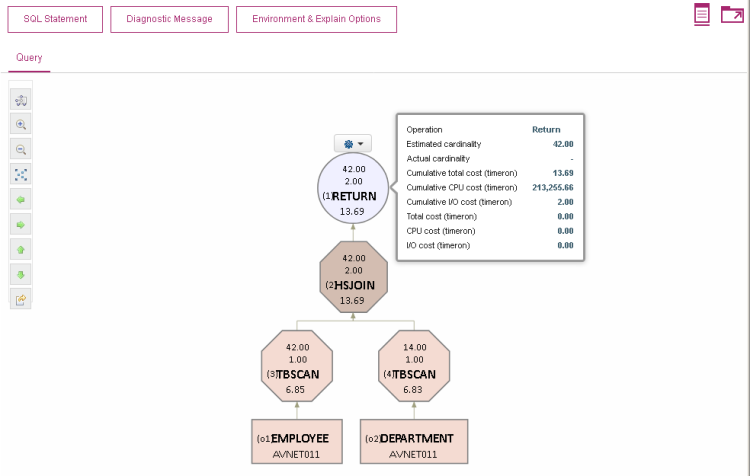This screenshot has height=476, width=750.
Task: Select the RETURN operator node
Action: click(x=352, y=190)
